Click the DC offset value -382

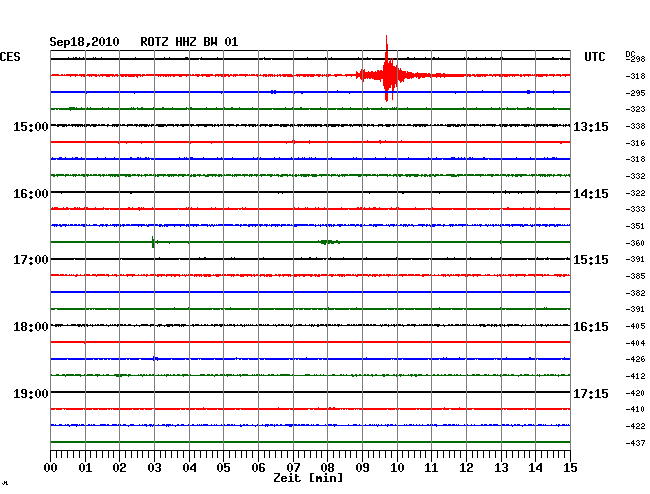635,293
